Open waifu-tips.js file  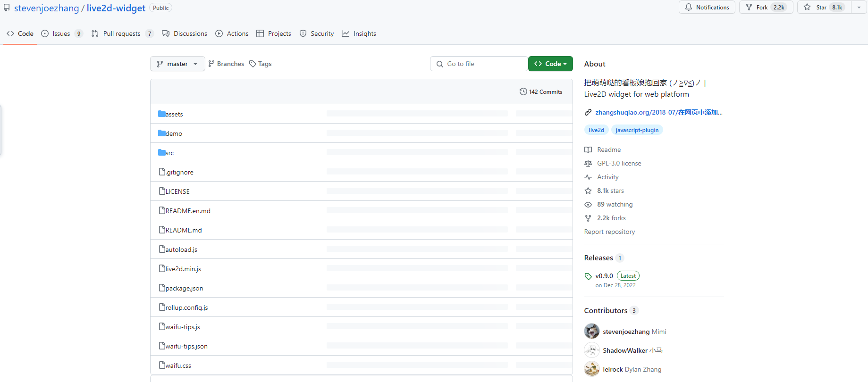[183, 327]
